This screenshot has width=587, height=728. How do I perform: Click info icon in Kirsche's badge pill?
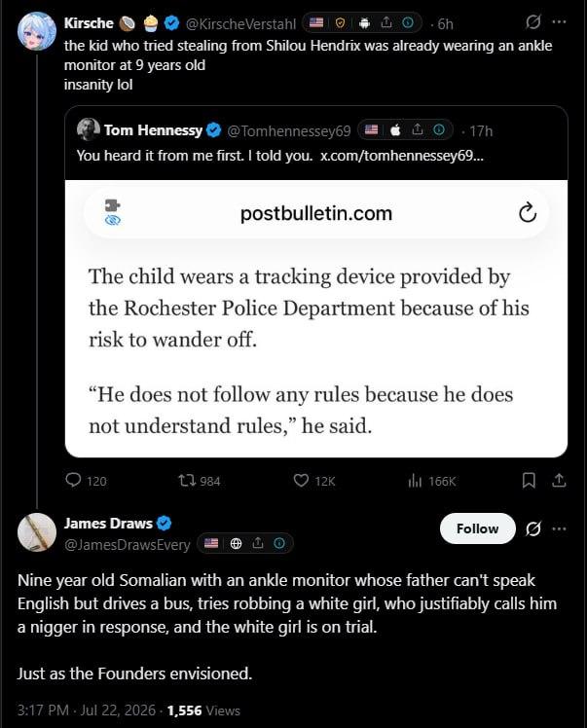[x=408, y=22]
